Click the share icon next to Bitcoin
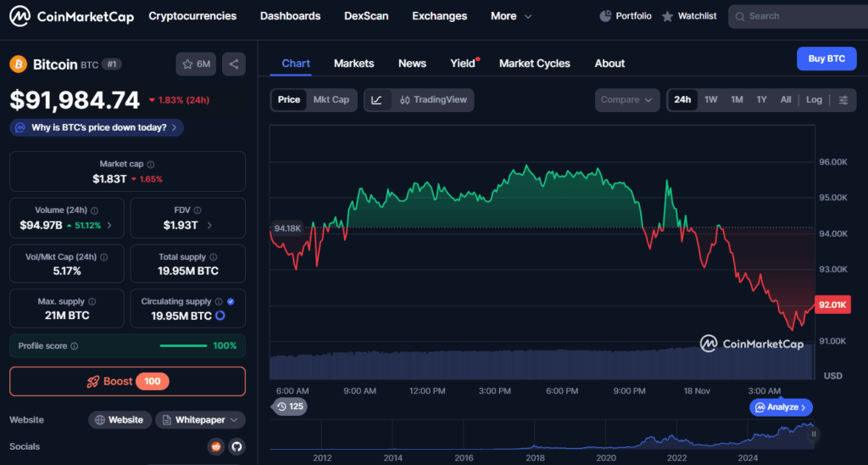This screenshot has width=868, height=465. (234, 64)
